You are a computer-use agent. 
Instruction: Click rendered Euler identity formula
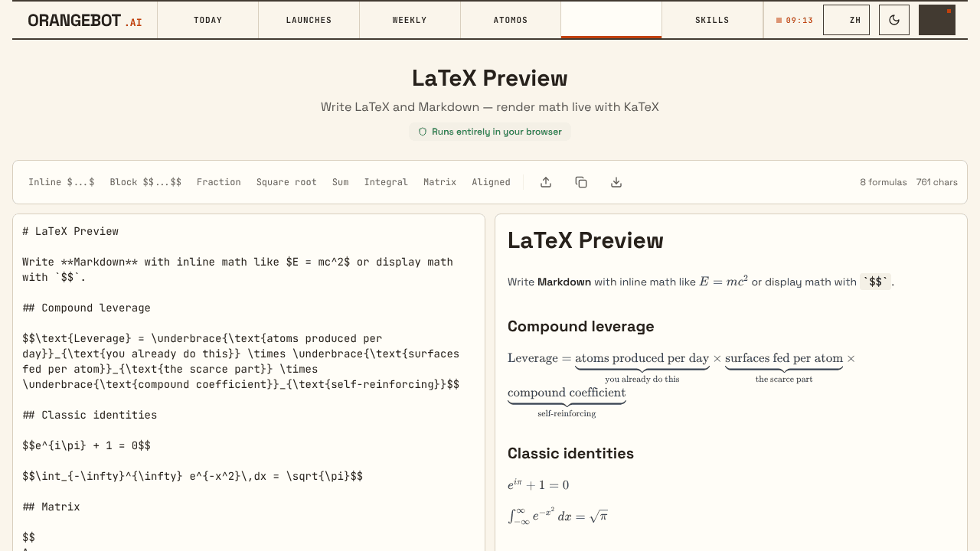click(x=538, y=484)
